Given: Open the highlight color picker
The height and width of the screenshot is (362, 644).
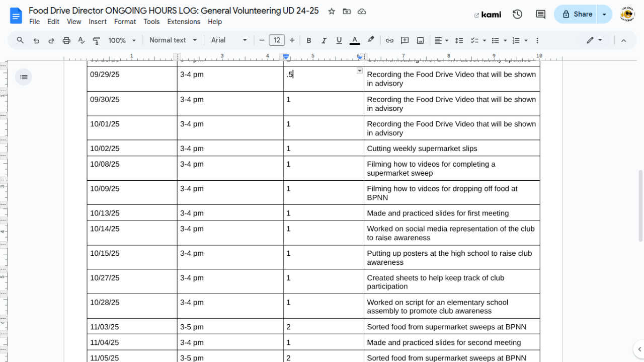Looking at the screenshot, I should click(371, 40).
